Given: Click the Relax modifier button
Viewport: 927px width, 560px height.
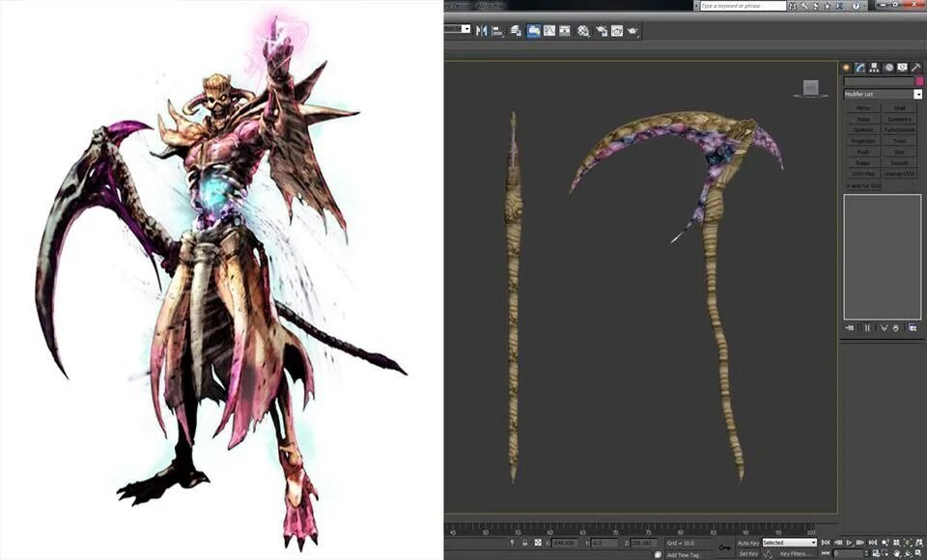Looking at the screenshot, I should 863,162.
